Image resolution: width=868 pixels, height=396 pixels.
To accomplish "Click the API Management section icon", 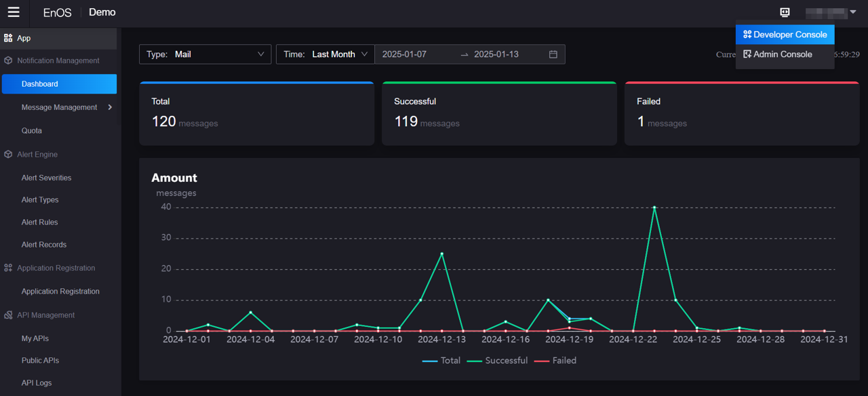I will click(8, 315).
